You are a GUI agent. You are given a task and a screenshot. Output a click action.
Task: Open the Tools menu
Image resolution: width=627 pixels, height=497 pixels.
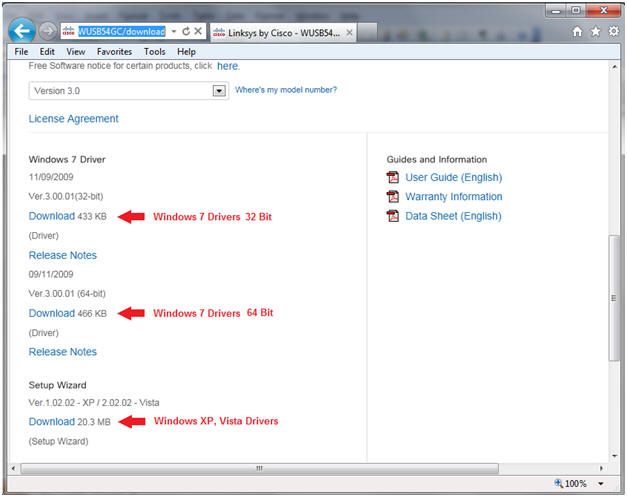155,52
